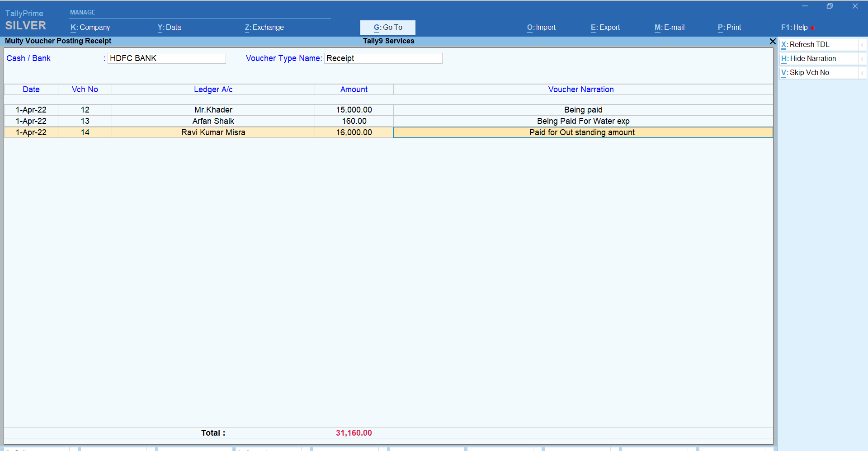Toggle H: Hide Narration
This screenshot has width=868, height=451.
[x=819, y=58]
